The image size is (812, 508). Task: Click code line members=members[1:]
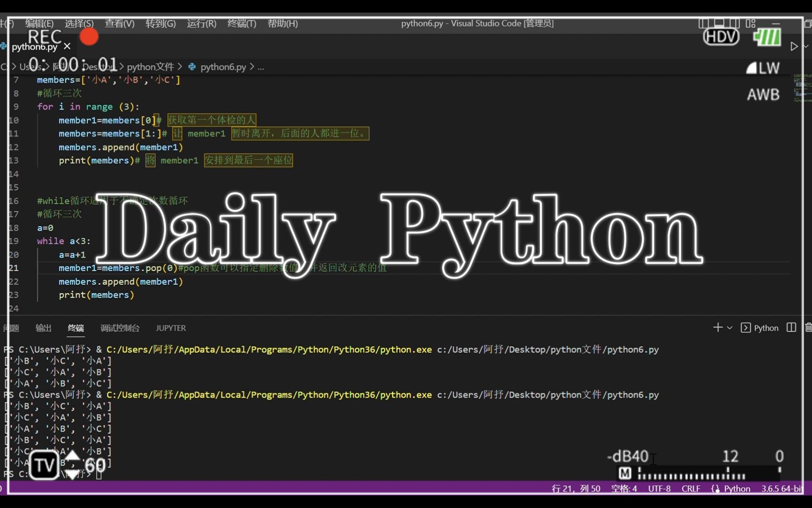coord(110,134)
